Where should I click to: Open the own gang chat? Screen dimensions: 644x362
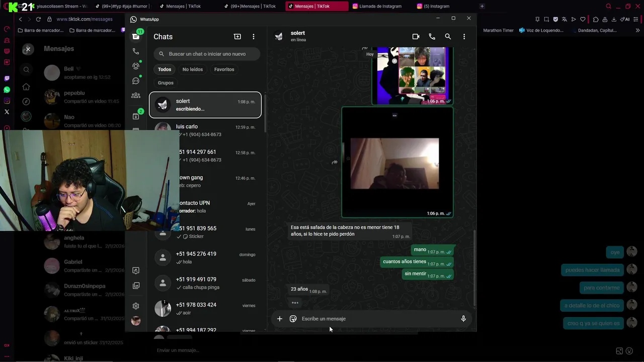coord(205,181)
